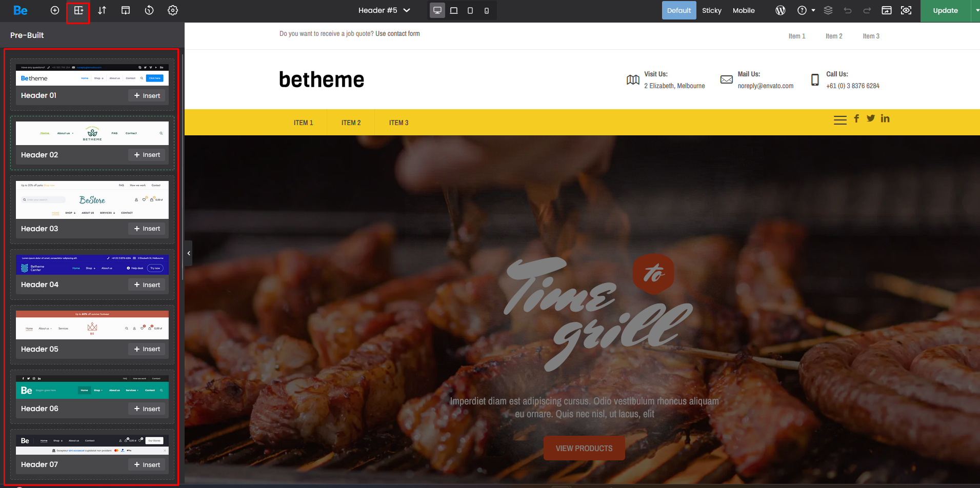This screenshot has height=488, width=980.
Task: Open the revisions history clock icon
Action: pyautogui.click(x=149, y=10)
